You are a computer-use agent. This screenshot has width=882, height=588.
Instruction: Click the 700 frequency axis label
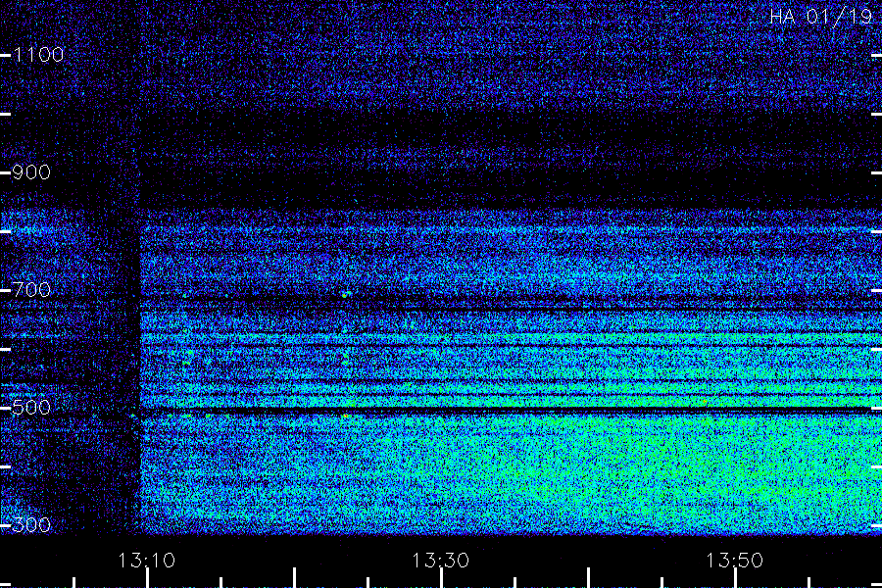[x=31, y=290]
